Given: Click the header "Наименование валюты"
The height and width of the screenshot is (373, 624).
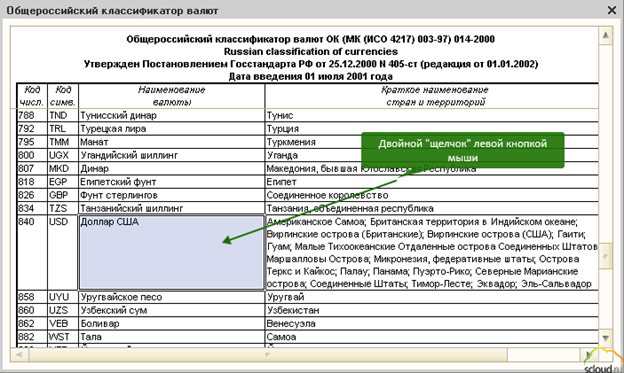Looking at the screenshot, I should [172, 96].
